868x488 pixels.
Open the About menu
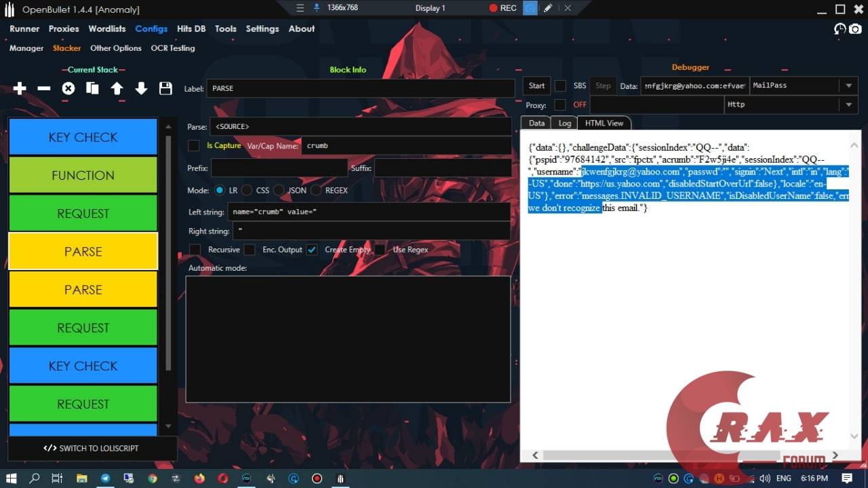(x=302, y=29)
